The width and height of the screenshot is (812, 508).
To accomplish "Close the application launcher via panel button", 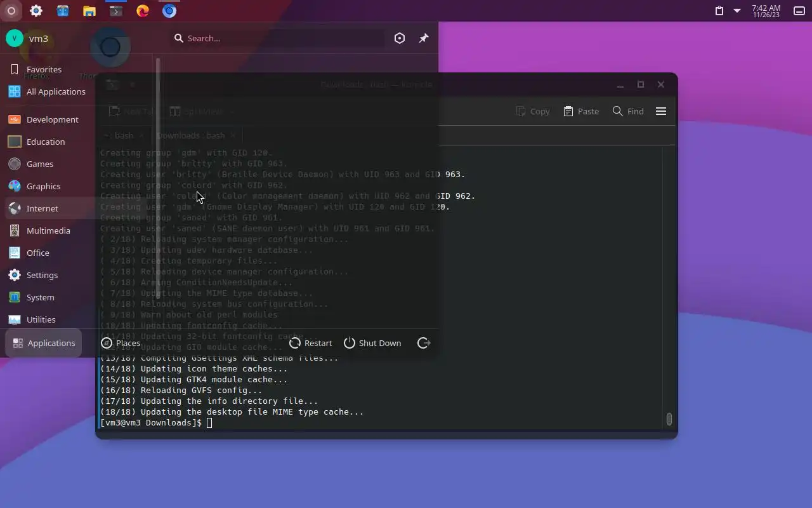I will [11, 11].
